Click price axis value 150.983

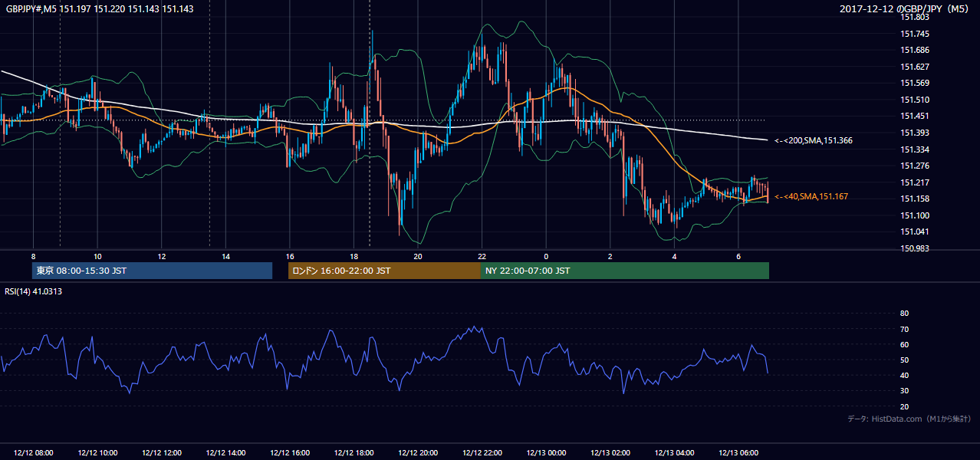tap(915, 248)
